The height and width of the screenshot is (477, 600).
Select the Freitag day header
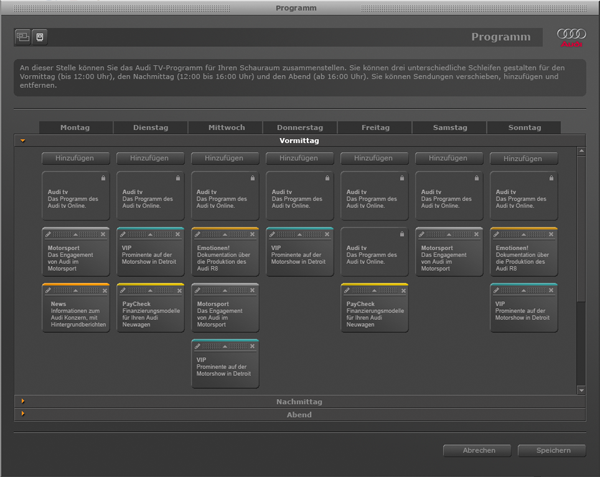[375, 127]
